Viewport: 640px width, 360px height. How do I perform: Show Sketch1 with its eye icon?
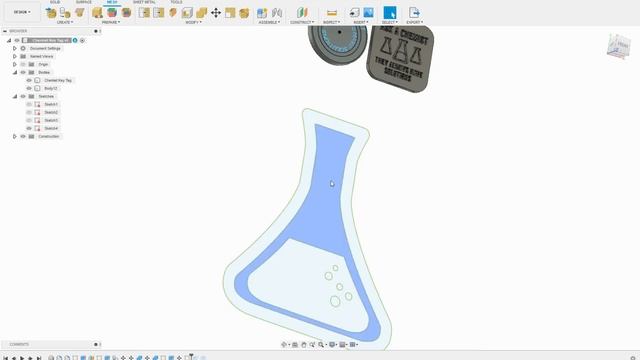29,104
